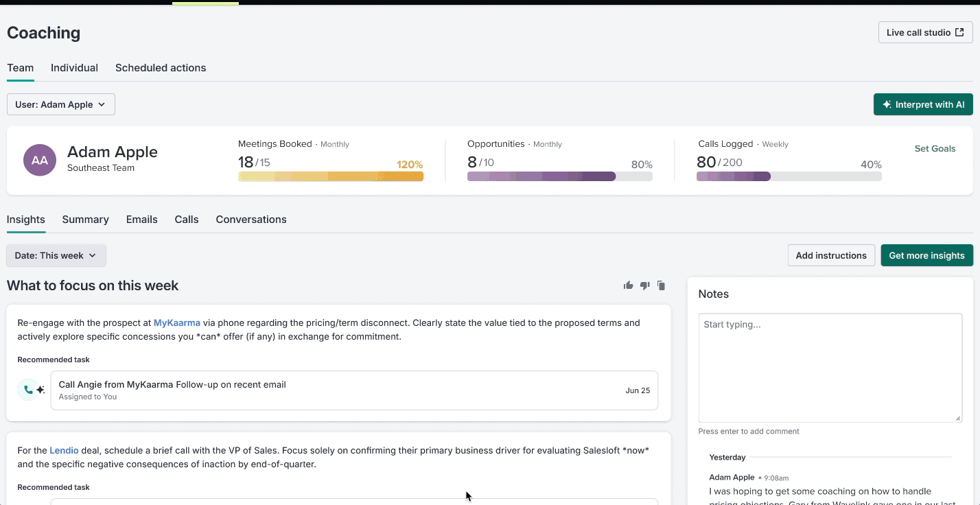Copy the weekly focus insights
This screenshot has height=505, width=980.
[x=661, y=285]
